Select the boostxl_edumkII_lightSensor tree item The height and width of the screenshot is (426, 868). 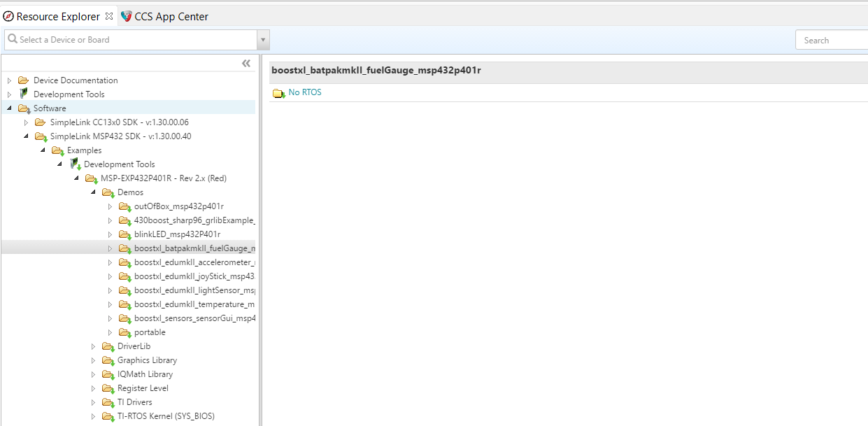click(194, 290)
